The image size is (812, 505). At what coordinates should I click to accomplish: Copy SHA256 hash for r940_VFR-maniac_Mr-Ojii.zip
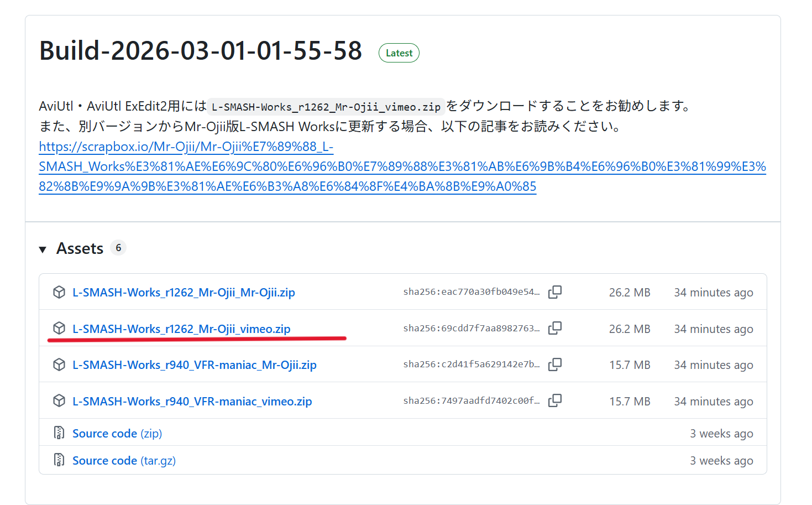click(554, 365)
